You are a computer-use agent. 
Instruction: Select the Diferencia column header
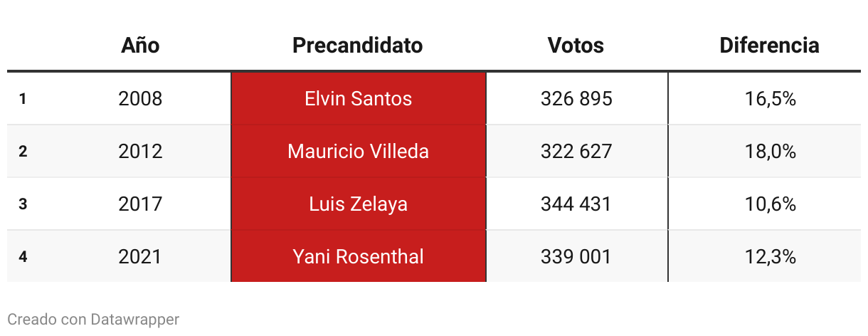click(769, 46)
